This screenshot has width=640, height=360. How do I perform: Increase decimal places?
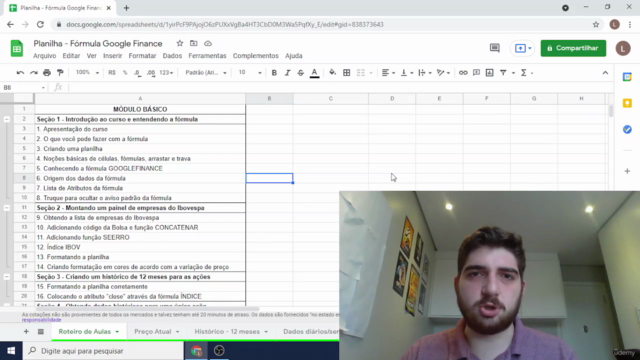(151, 73)
